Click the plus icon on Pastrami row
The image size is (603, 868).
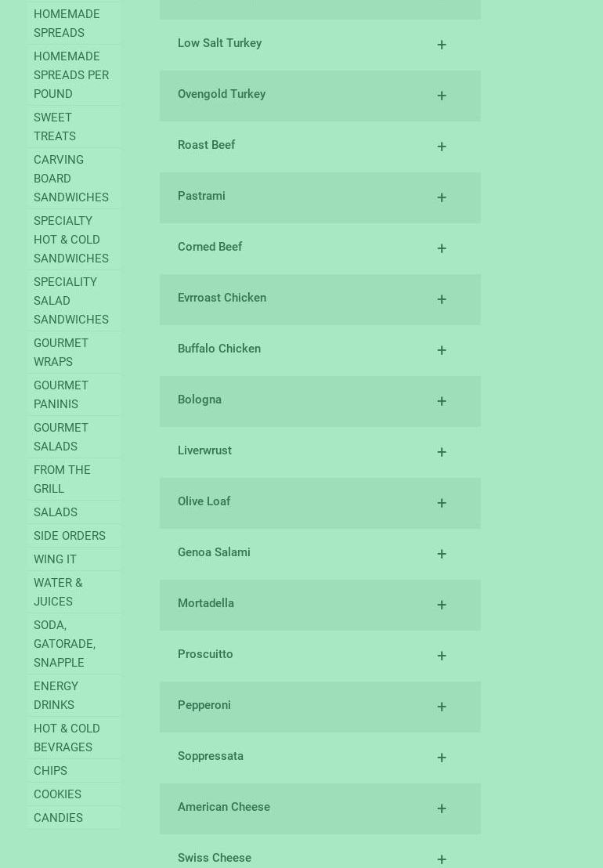click(x=442, y=197)
